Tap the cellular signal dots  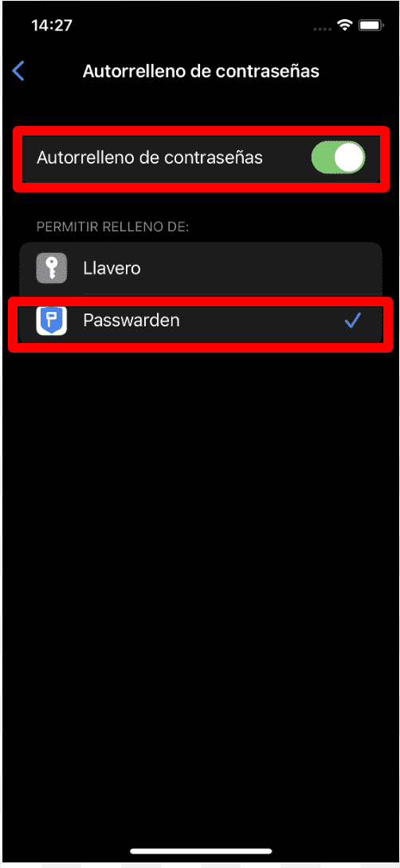323,28
